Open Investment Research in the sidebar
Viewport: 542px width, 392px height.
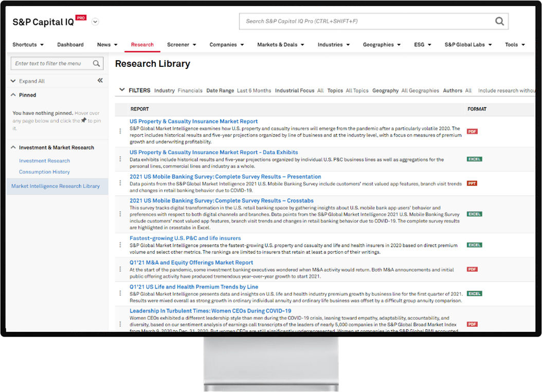pyautogui.click(x=44, y=161)
